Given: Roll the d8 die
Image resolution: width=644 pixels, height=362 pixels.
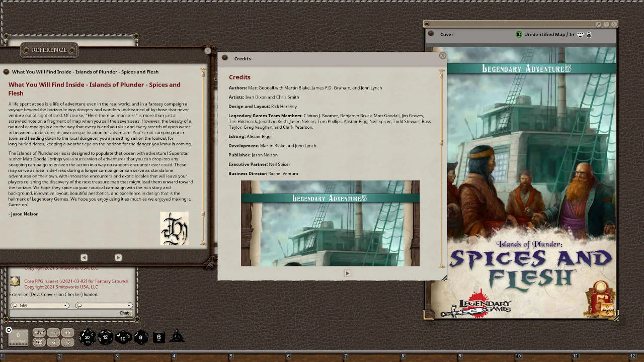Looking at the screenshot, I should [x=141, y=337].
